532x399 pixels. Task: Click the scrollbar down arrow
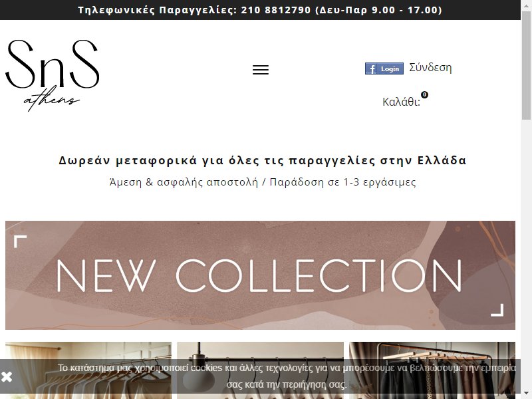(526, 394)
